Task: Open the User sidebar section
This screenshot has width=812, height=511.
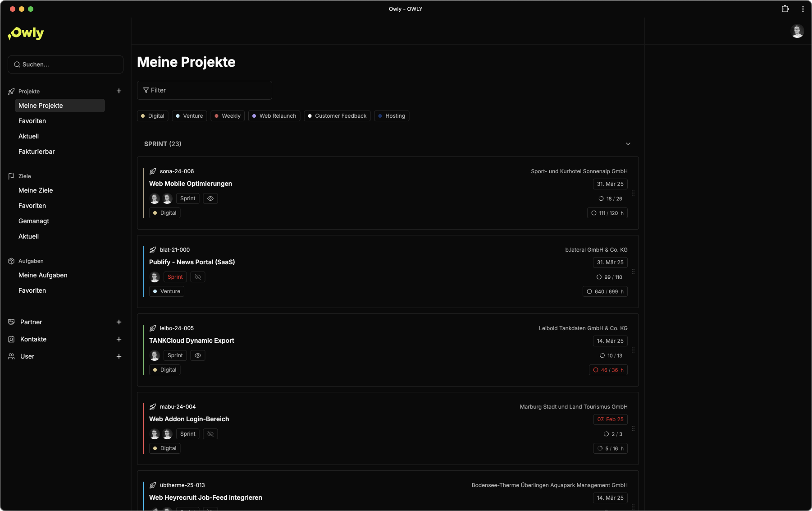Action: 27,356
